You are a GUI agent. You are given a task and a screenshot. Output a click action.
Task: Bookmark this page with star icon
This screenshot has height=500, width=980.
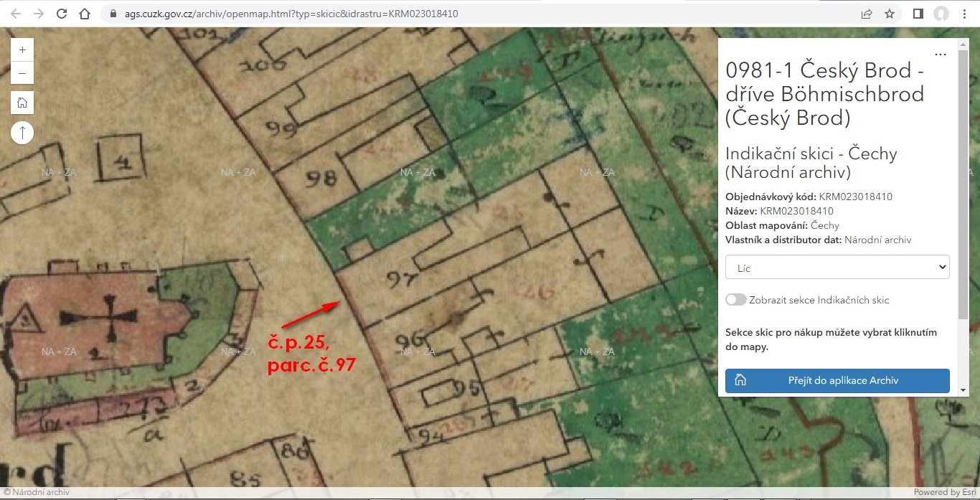tap(890, 14)
